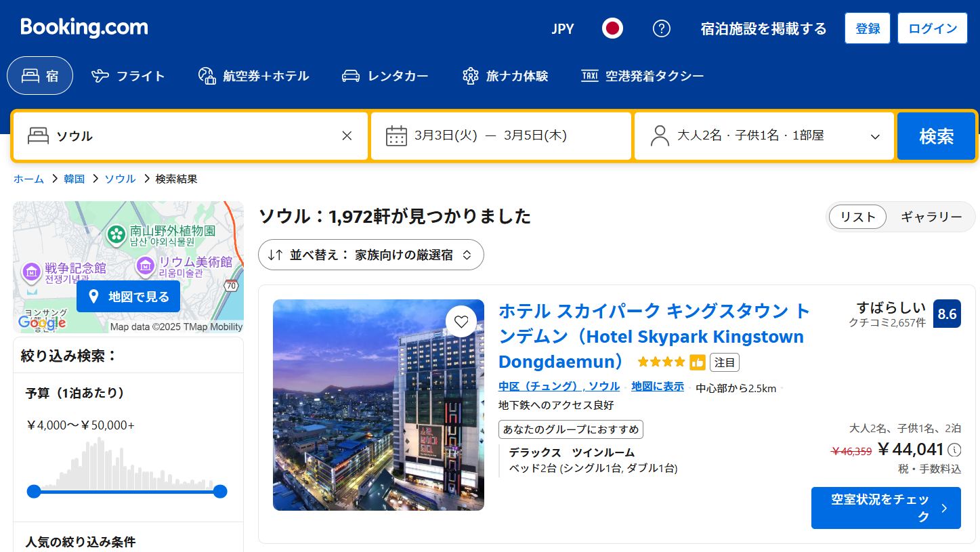Click the price info icon next to ¥44,041
Image resolution: width=980 pixels, height=552 pixels.
[955, 449]
